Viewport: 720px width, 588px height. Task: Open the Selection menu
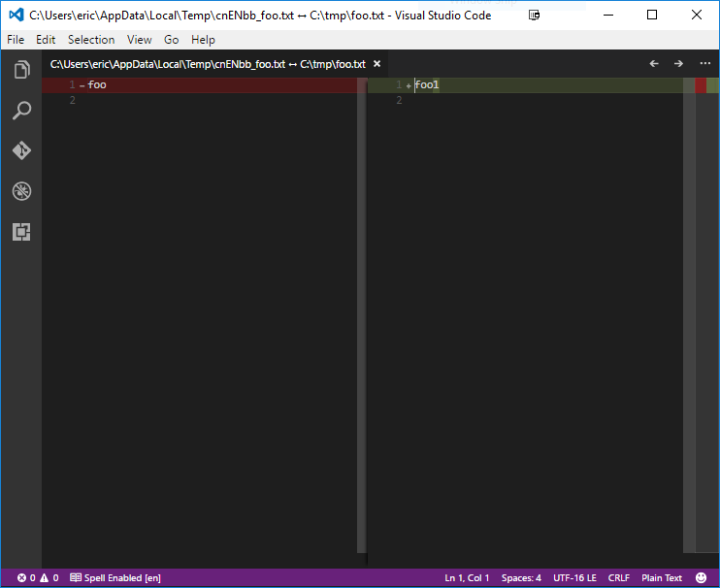[x=91, y=40]
